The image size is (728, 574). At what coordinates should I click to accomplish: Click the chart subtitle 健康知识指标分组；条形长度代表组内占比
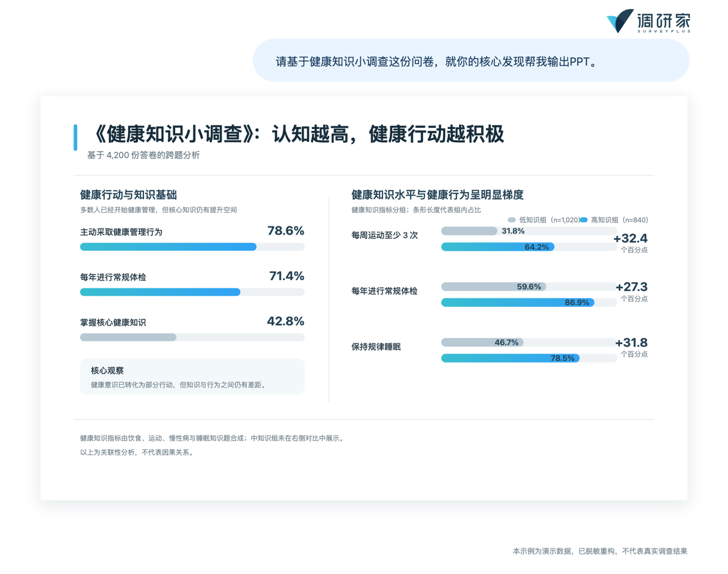(x=416, y=210)
